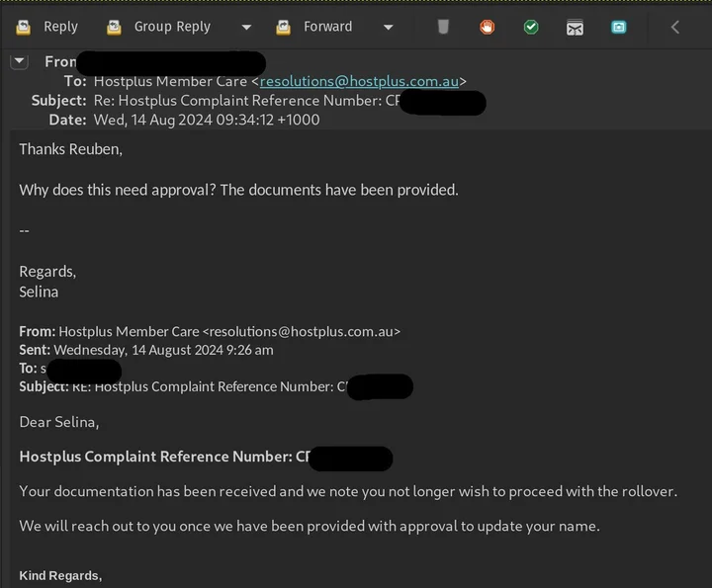Image resolution: width=712 pixels, height=588 pixels.
Task: Click the green checkmark not-junk icon
Action: [531, 27]
